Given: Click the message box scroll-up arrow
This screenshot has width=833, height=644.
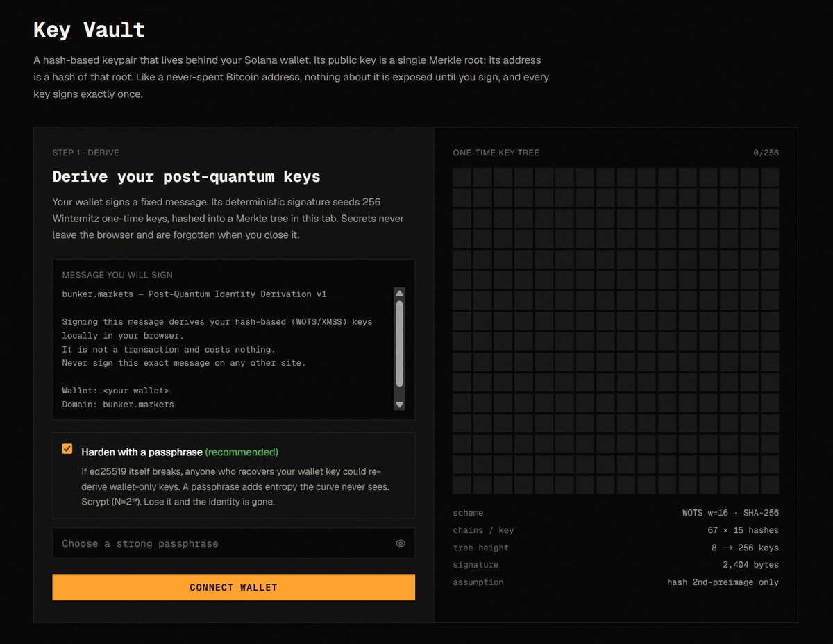Looking at the screenshot, I should (399, 294).
